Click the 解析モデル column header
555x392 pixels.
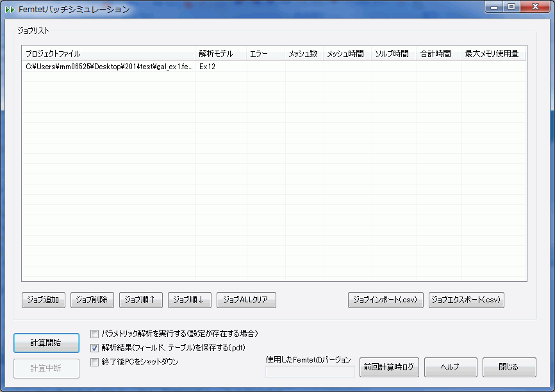pyautogui.click(x=220, y=54)
